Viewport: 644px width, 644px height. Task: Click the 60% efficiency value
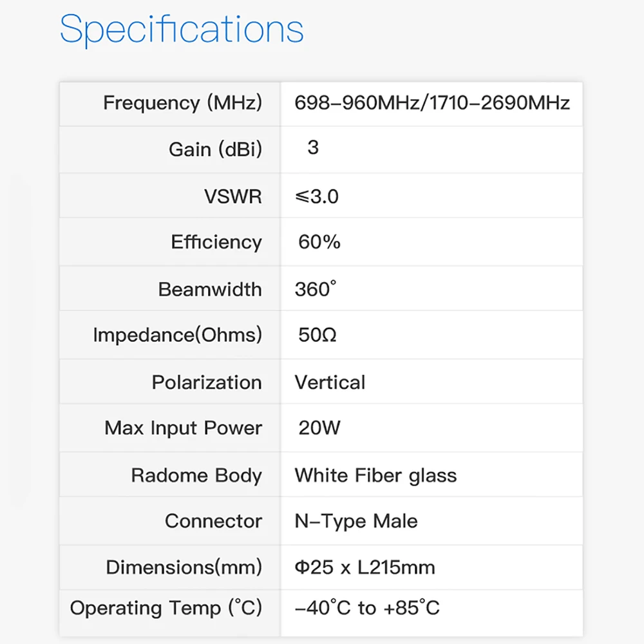tap(319, 242)
